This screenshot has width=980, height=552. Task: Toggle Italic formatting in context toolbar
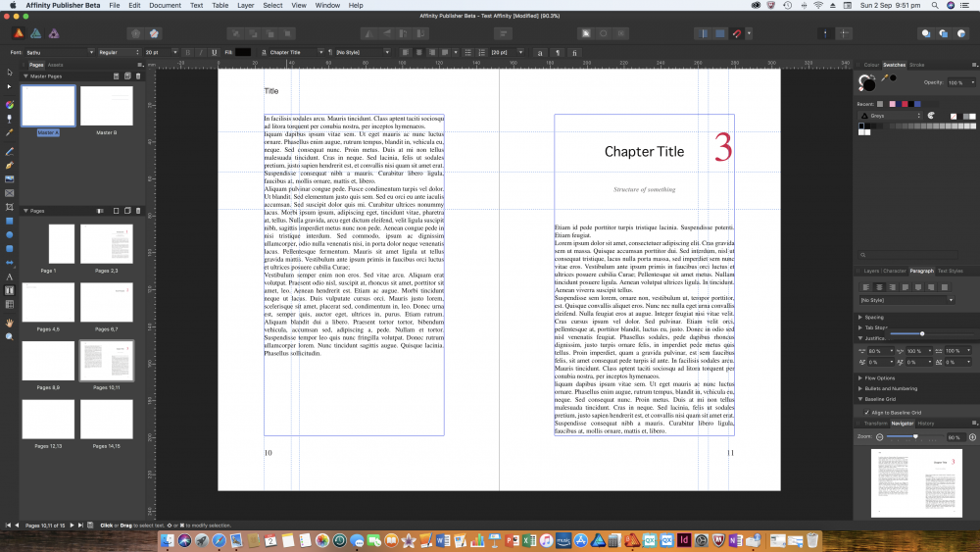pos(201,52)
